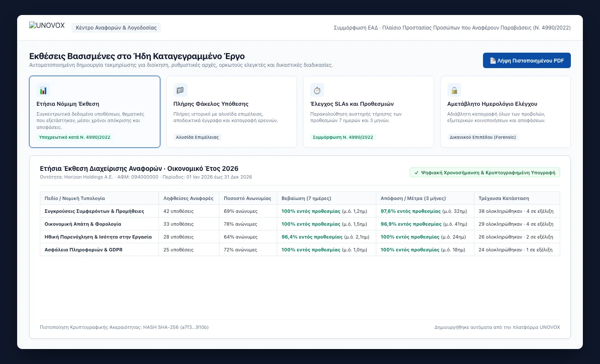Select Ηθική Παρενόχληση & Ισότητα στην Εργασία row
The height and width of the screenshot is (364, 600).
coord(300,237)
